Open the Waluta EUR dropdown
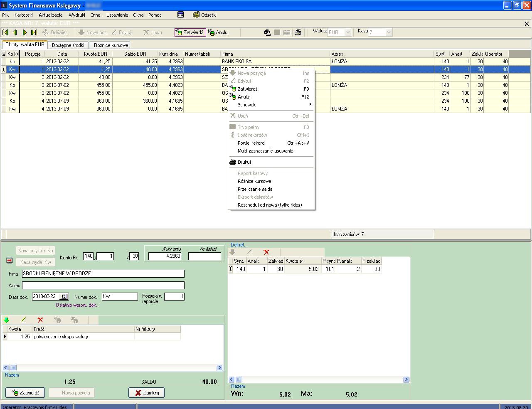This screenshot has width=532, height=409. click(348, 32)
